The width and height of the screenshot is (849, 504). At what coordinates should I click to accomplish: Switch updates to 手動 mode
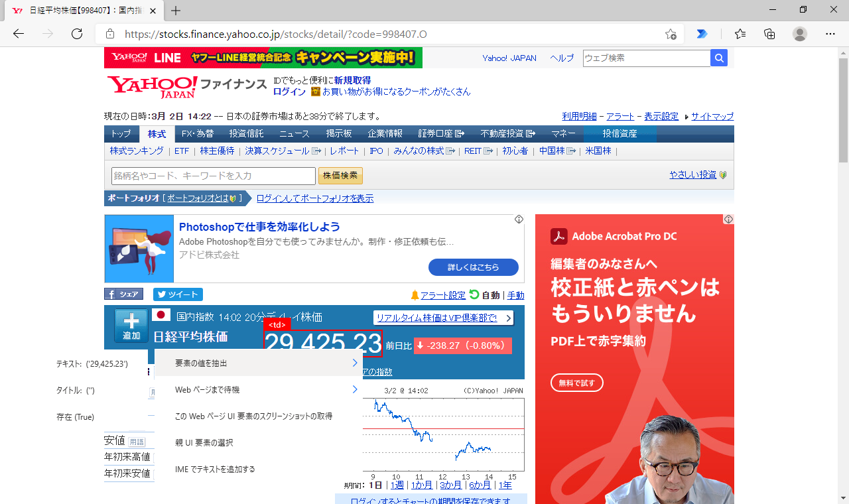(x=515, y=295)
